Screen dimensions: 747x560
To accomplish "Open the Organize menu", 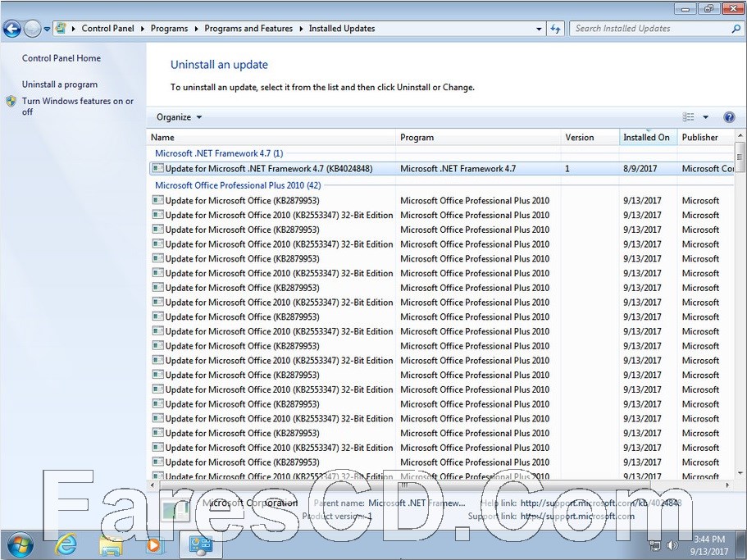I will click(x=179, y=117).
